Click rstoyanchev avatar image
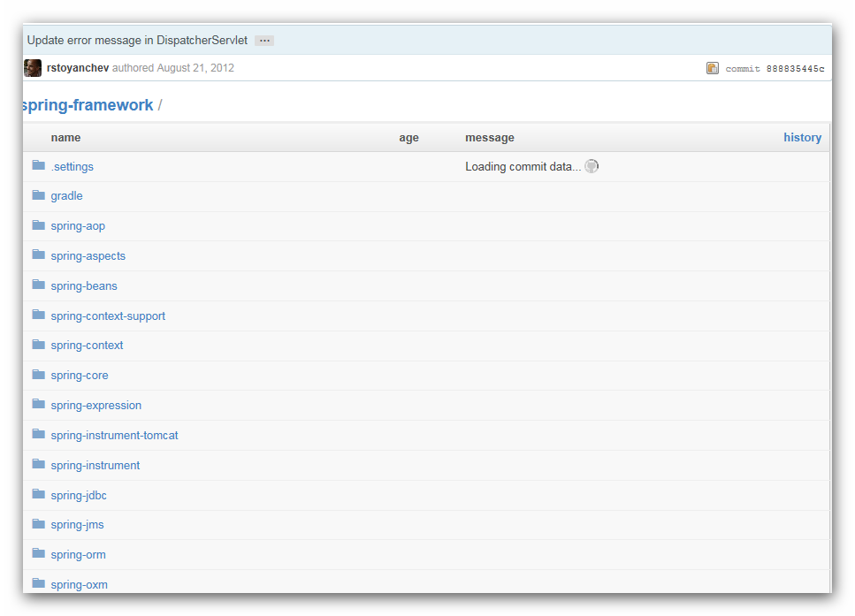 click(x=33, y=68)
